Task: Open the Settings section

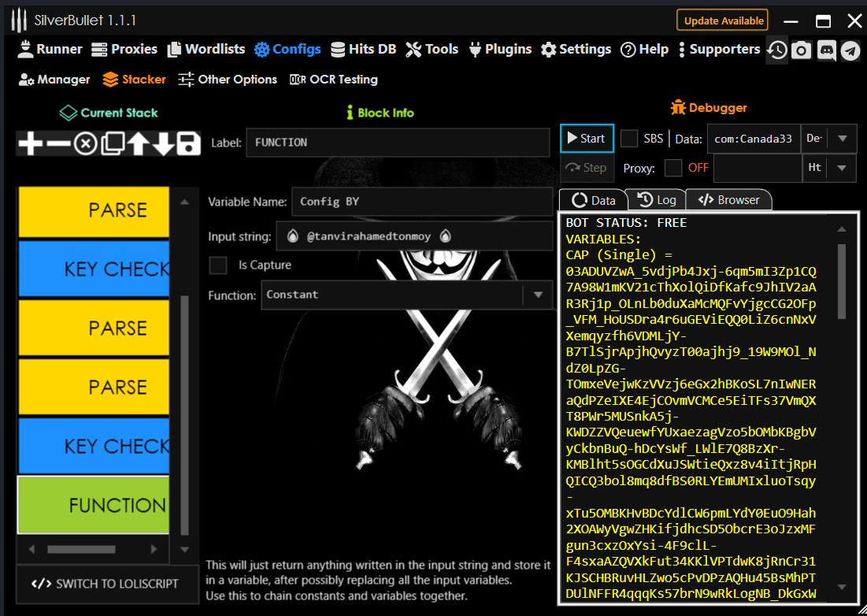Action: click(x=576, y=49)
